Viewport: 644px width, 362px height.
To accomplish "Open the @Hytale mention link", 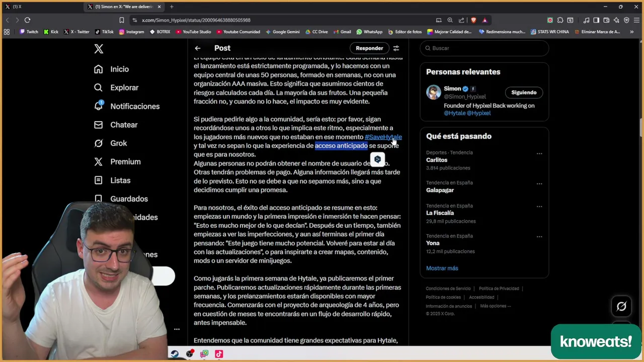I will 454,113.
